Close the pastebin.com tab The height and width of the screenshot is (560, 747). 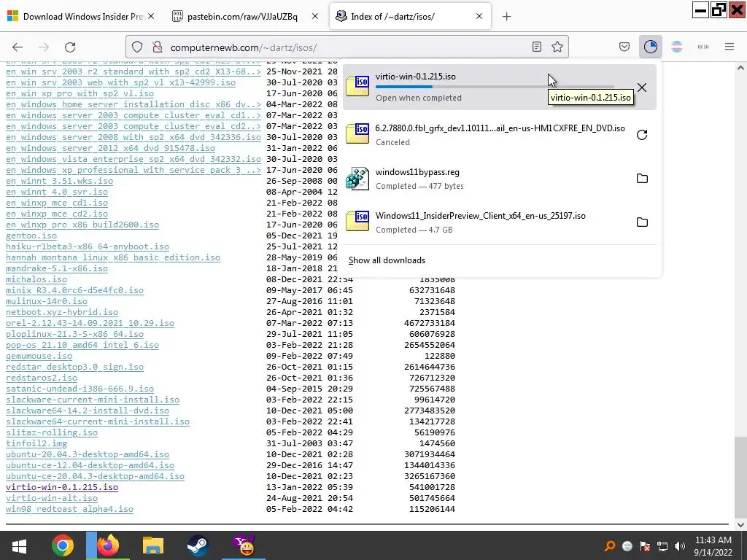315,16
